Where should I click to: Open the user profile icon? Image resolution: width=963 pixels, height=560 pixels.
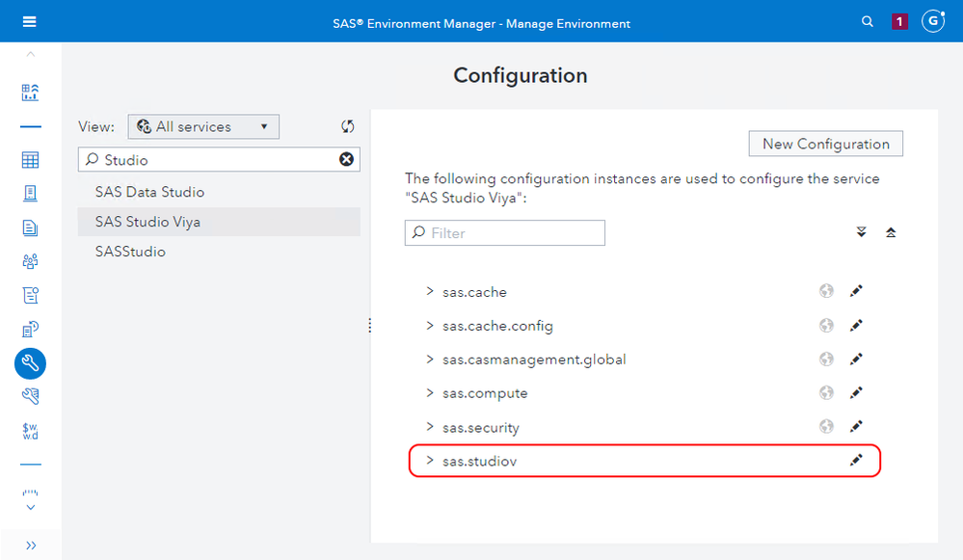(932, 21)
